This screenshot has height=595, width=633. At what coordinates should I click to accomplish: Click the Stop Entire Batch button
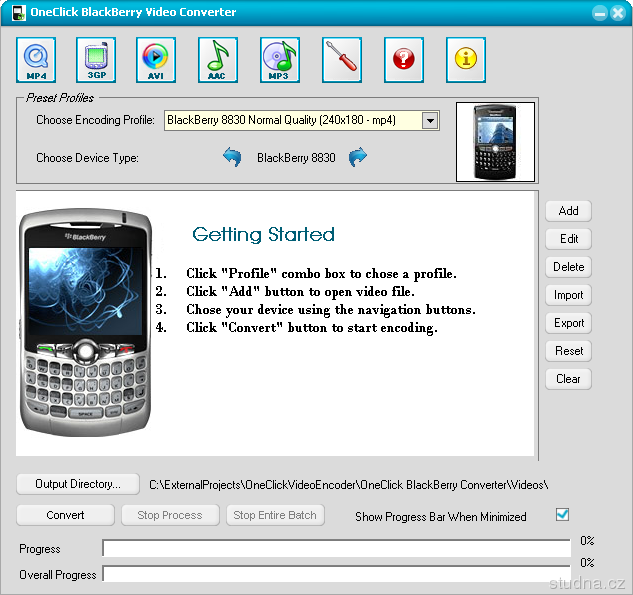point(275,515)
